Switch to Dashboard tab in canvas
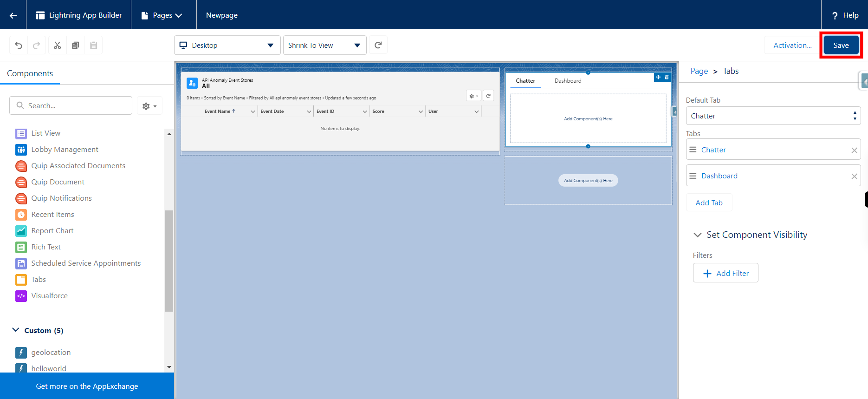The image size is (868, 399). tap(568, 81)
